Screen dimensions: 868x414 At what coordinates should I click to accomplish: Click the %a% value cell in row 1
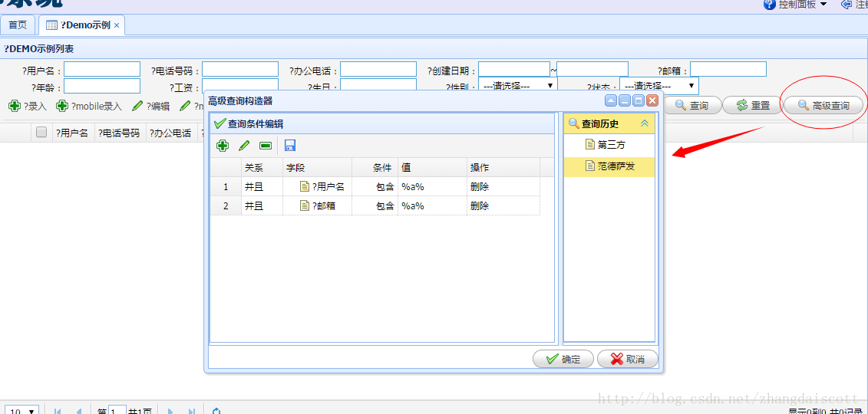(x=432, y=187)
